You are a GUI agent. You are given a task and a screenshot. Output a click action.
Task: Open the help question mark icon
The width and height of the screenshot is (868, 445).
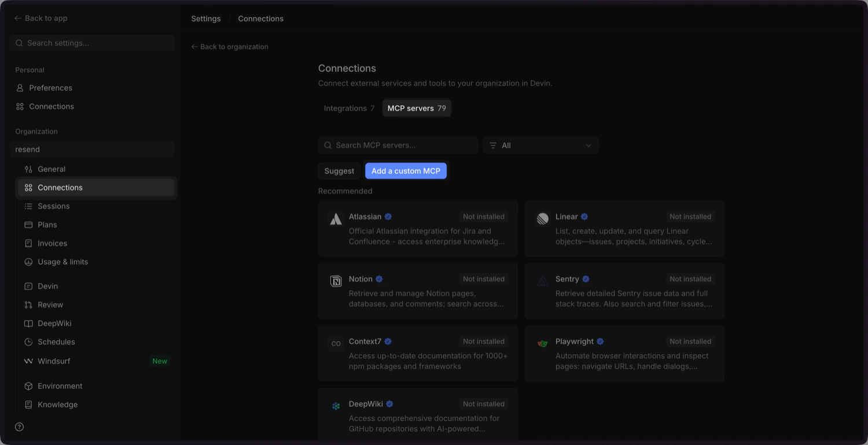click(19, 427)
